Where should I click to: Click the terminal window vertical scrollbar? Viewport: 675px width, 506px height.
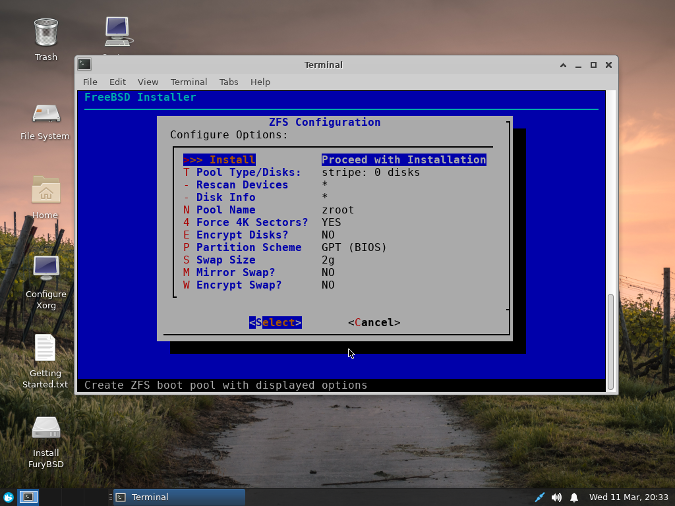pos(611,340)
